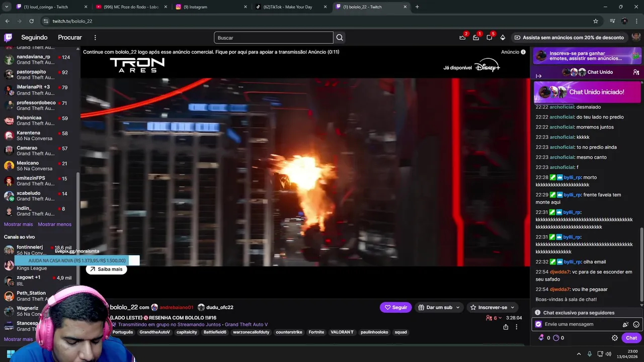Open the chat celebration party icon
Viewport: 644px width, 362px height.
click(626, 325)
